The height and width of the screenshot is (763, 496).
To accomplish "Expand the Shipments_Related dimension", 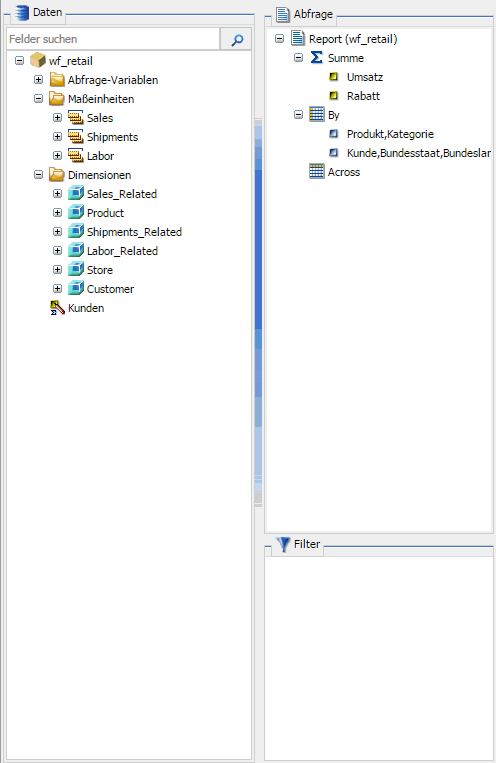I will point(57,231).
